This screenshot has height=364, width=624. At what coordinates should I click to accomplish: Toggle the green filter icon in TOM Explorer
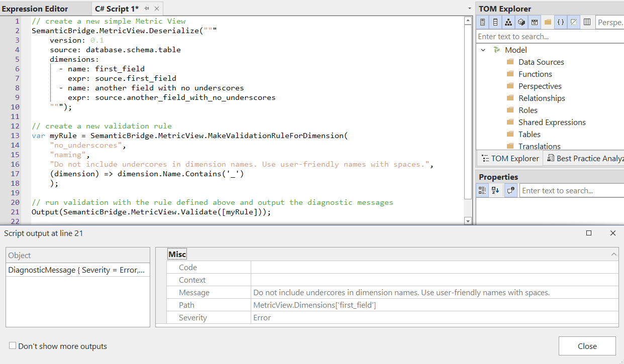pos(574,22)
